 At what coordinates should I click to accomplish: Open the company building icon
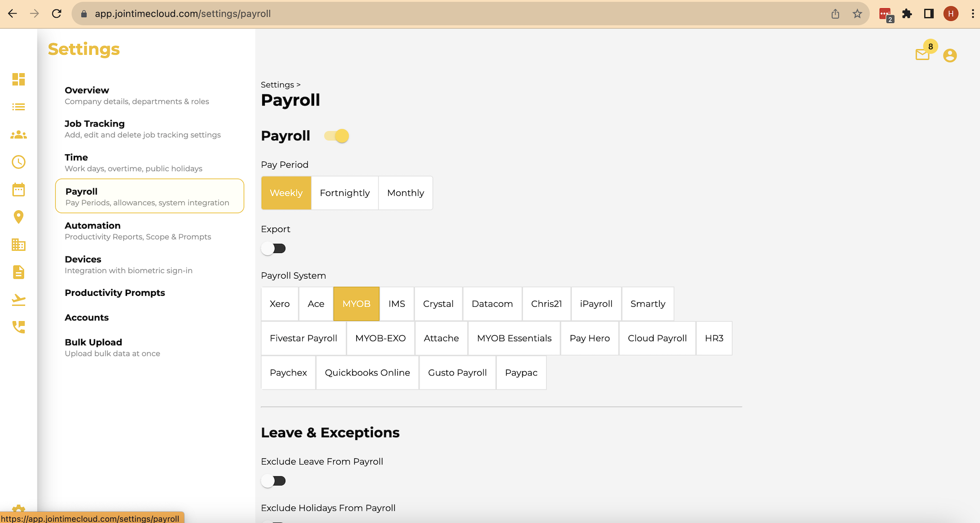pyautogui.click(x=18, y=245)
